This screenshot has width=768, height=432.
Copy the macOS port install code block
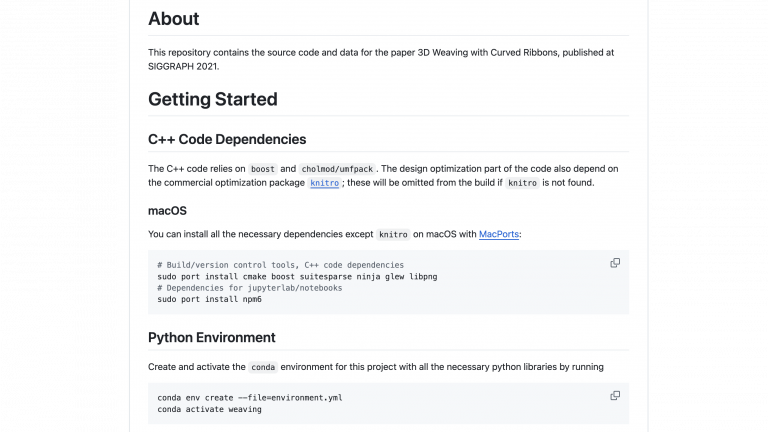click(x=615, y=263)
